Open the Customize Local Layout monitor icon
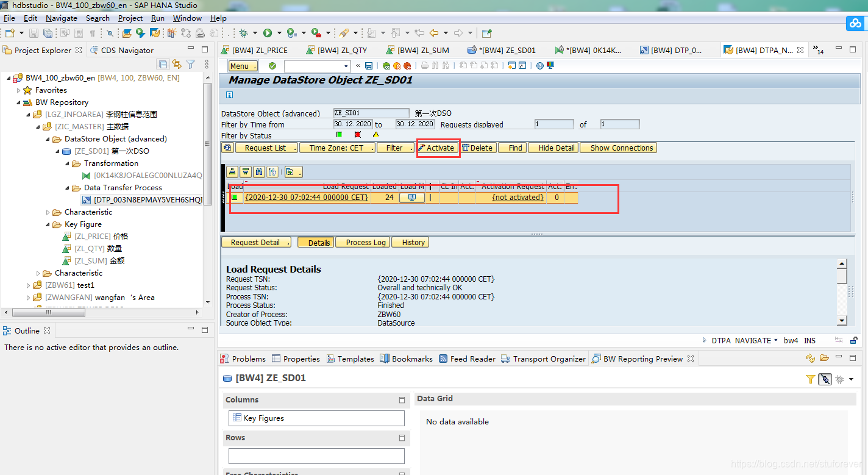The height and width of the screenshot is (475, 868). 550,66
